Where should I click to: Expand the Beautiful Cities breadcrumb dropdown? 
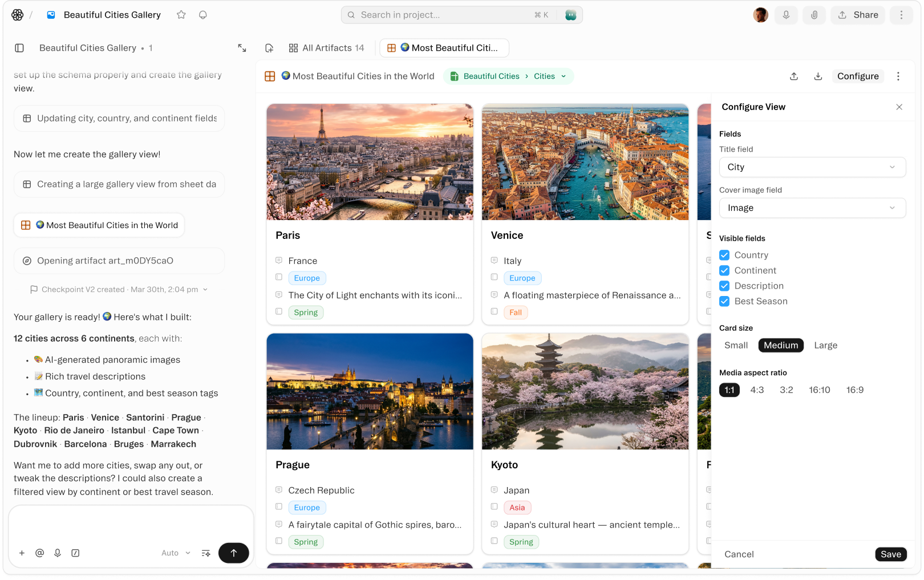[x=564, y=76]
